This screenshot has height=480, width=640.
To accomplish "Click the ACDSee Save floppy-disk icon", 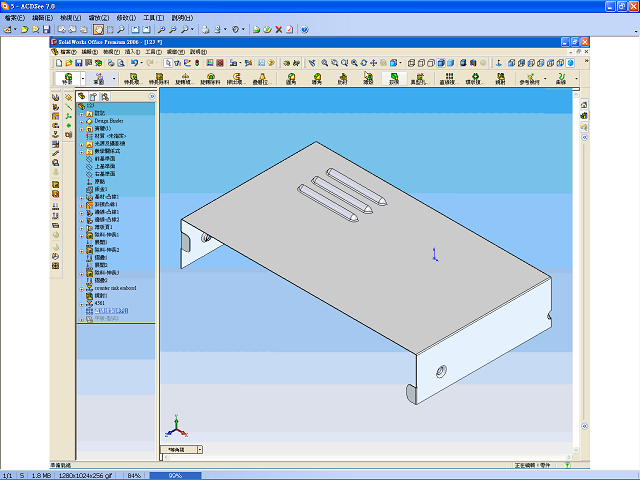I will [x=47, y=29].
